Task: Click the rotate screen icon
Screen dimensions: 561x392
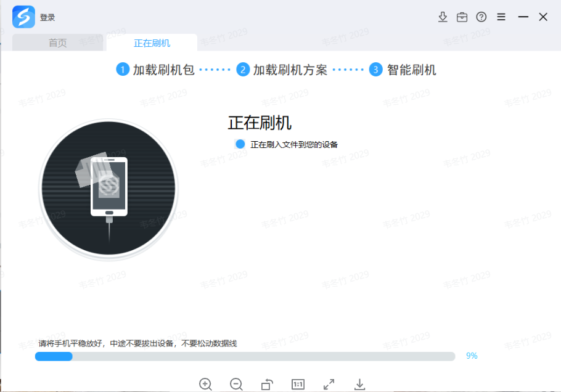Action: 268,384
